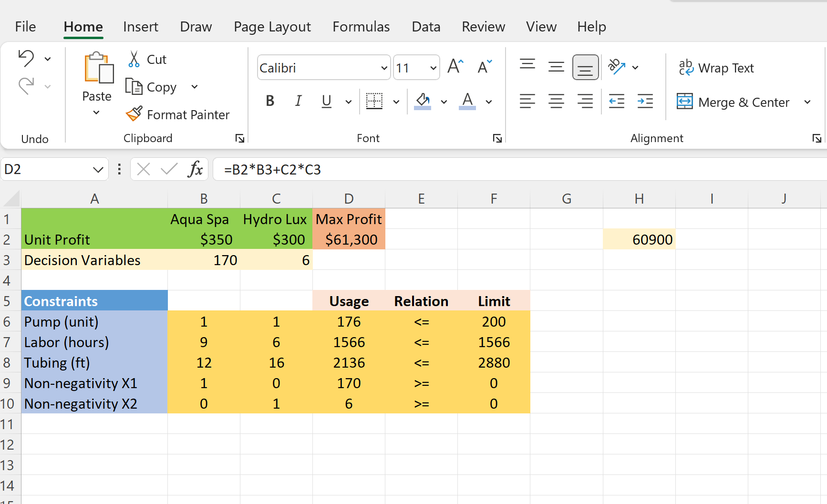Open the Fill Color dropdown arrow
Screen dimensions: 827x504
444,102
